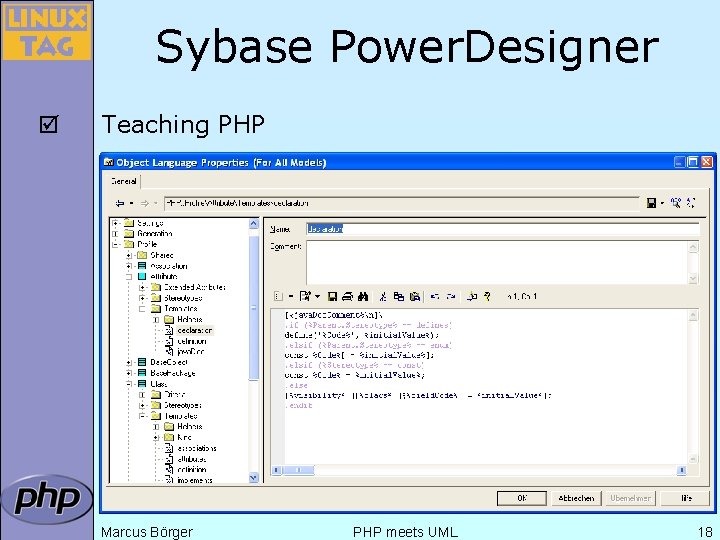This screenshot has height=540, width=720.
Task: Click the insert-template icon before the help icon
Action: pos(472,297)
